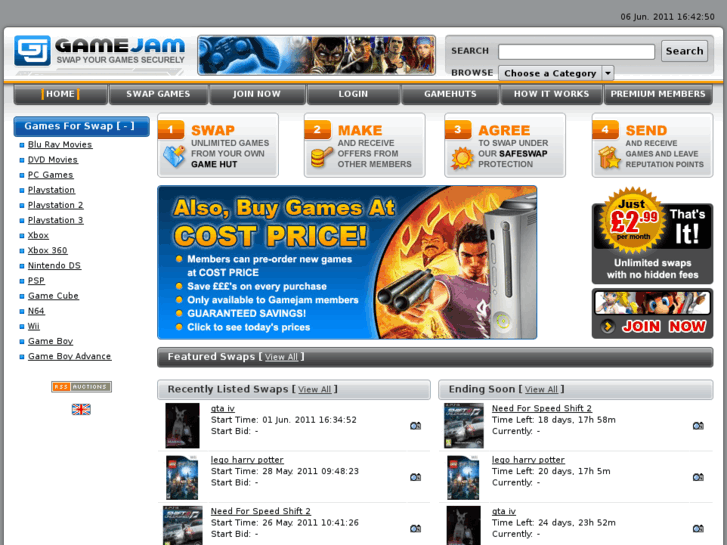Viewport: 727px width, 545px height.
Task: Open the gta iv thumbnail in Recently Listed Swaps
Action: [183, 425]
